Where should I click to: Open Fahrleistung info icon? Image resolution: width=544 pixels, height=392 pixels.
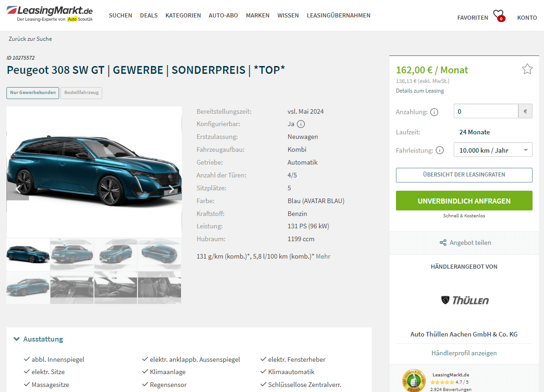click(440, 150)
